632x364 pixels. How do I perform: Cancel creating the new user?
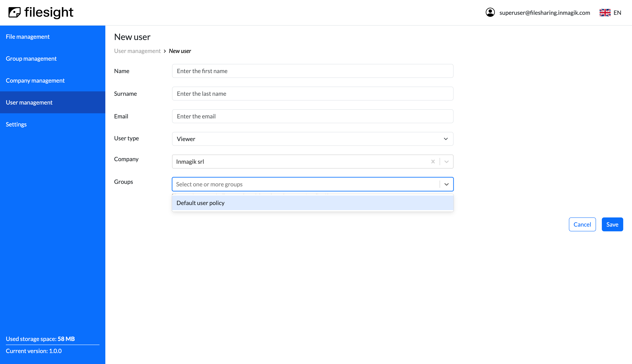pyautogui.click(x=582, y=224)
